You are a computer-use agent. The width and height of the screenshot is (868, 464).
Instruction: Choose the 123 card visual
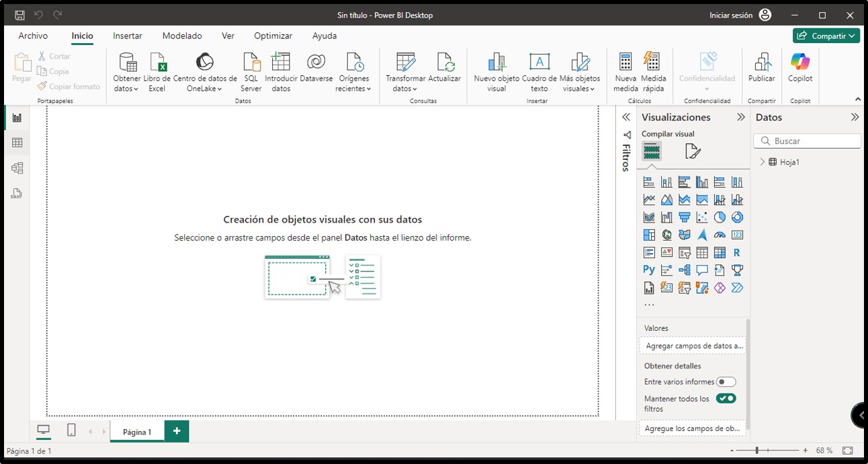click(x=737, y=235)
